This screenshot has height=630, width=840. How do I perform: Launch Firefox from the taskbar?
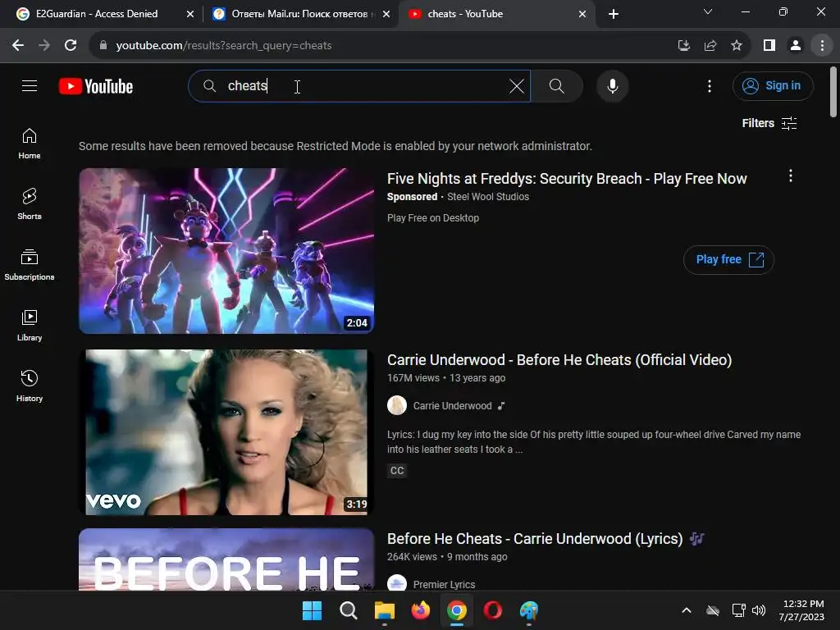[421, 610]
